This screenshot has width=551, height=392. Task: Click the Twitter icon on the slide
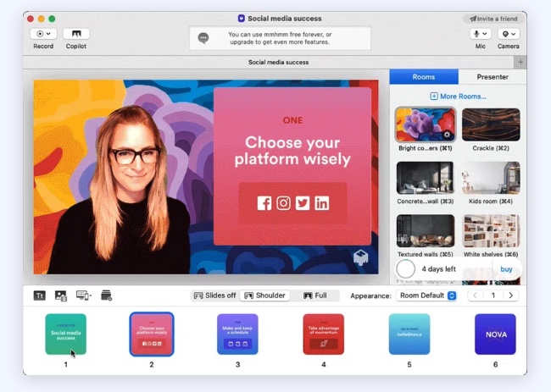(303, 203)
